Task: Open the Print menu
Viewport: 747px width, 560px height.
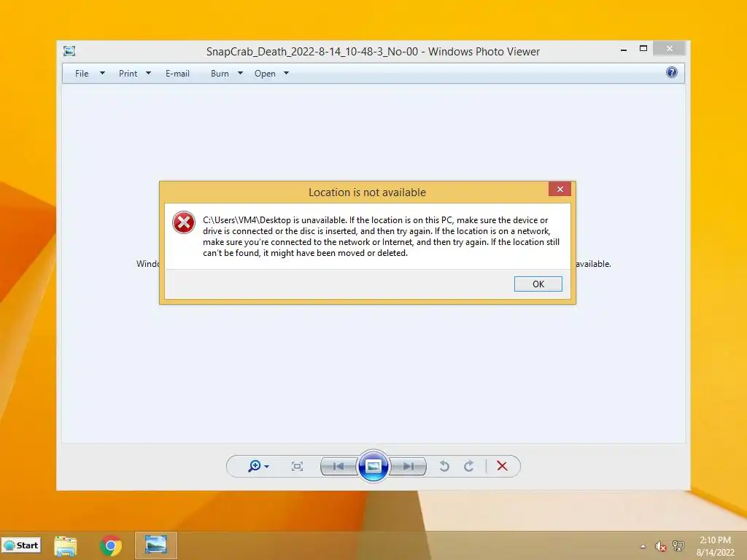Action: coord(128,74)
